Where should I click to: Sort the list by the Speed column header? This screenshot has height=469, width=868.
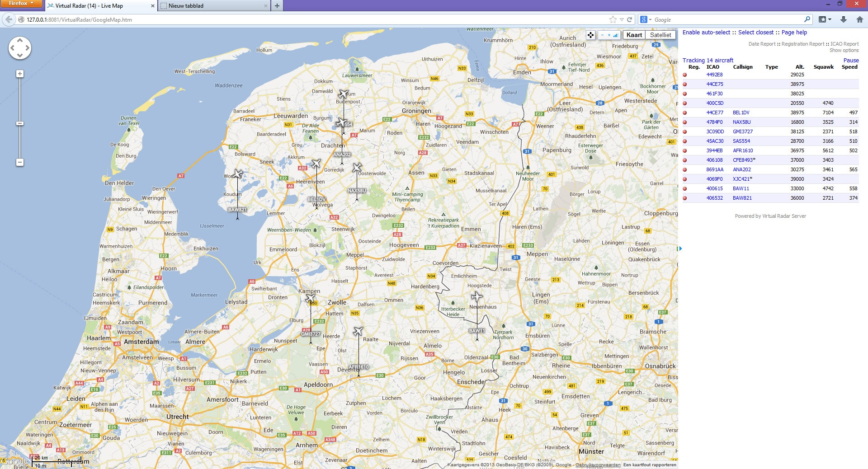pyautogui.click(x=849, y=67)
